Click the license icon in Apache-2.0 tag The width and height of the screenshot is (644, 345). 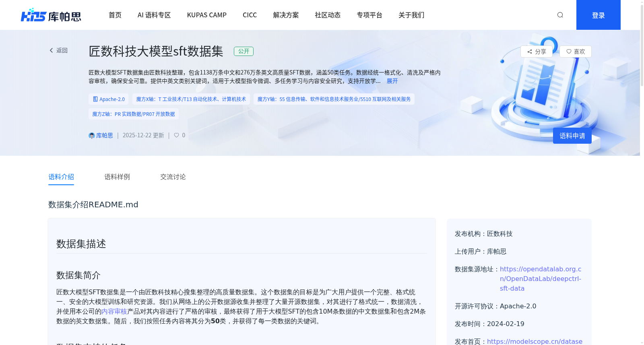[x=95, y=99]
